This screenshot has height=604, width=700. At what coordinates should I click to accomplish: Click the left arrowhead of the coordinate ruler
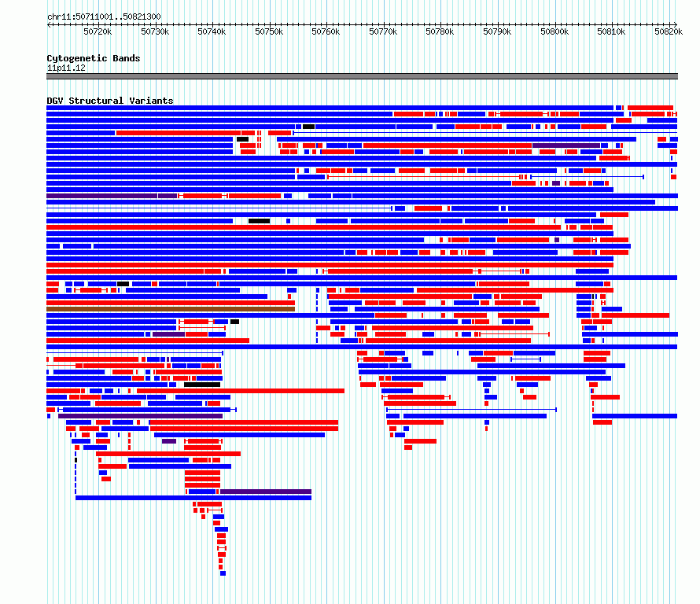tap(49, 24)
